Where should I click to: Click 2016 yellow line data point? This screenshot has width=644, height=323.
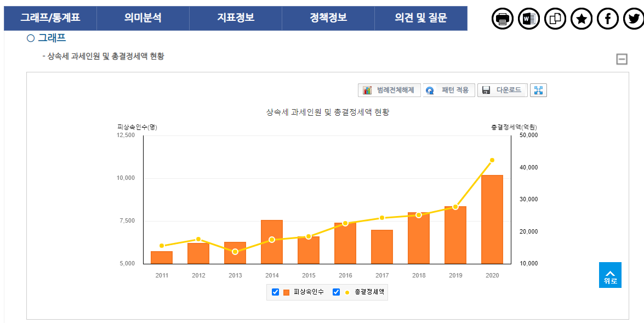point(345,223)
